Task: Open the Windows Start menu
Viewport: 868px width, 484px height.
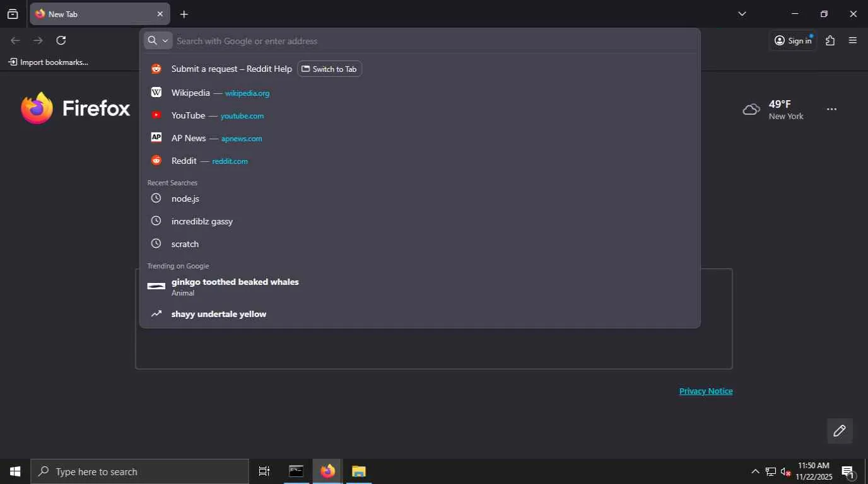Action: (x=15, y=471)
